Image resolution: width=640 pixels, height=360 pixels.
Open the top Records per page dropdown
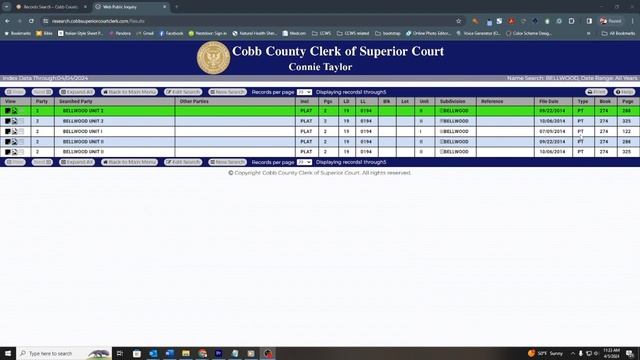tap(304, 92)
